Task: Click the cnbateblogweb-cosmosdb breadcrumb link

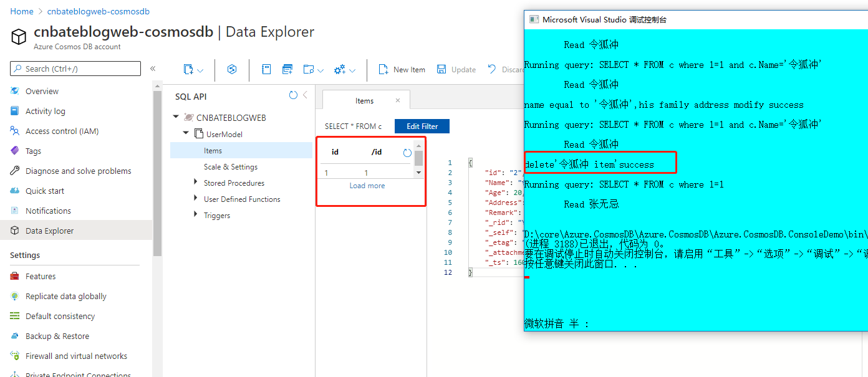Action: [x=99, y=11]
